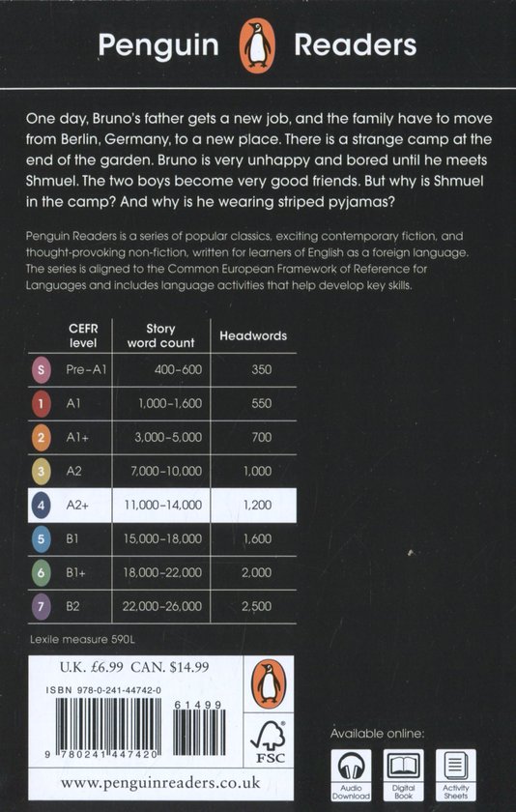Click the blue level 5 circle
516x812 pixels.
pos(42,539)
